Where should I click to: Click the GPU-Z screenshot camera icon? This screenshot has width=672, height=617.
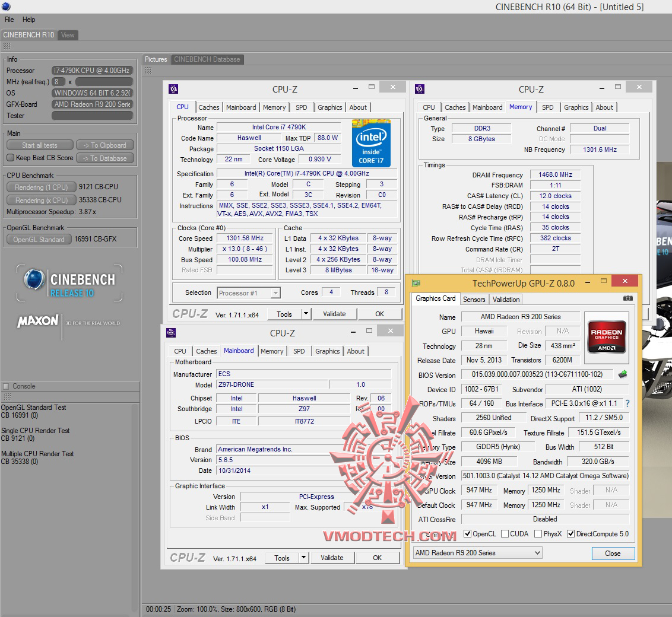(x=627, y=298)
